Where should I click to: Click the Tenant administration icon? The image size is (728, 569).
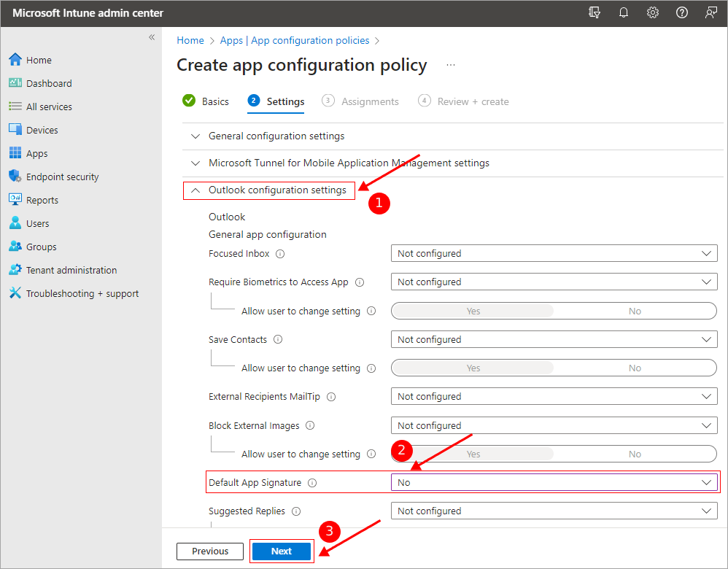tap(15, 269)
